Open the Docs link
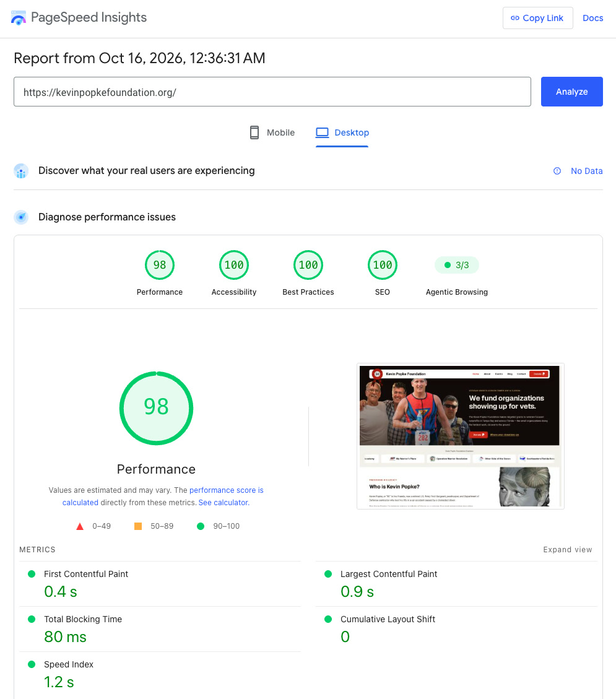The image size is (616, 699). 593,18
